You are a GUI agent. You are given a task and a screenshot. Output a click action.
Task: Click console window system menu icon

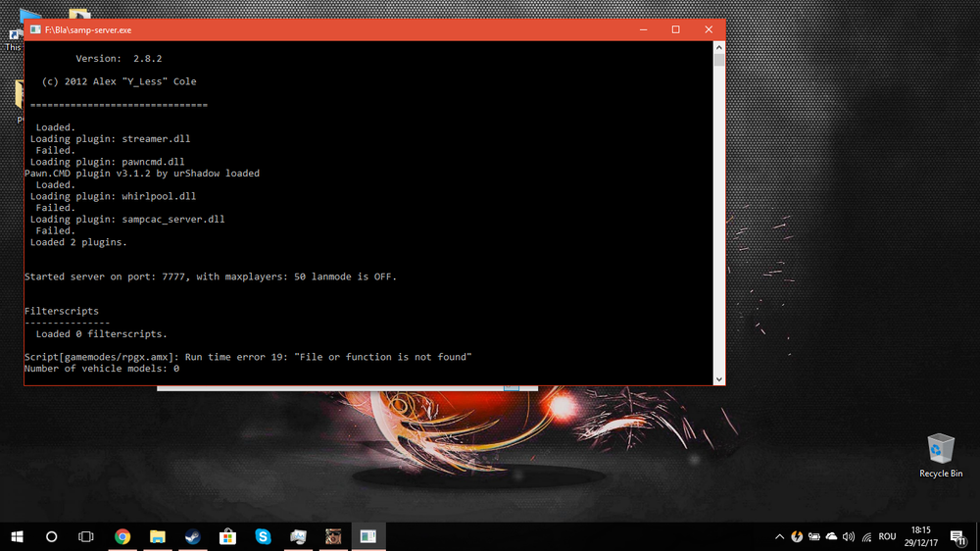(x=35, y=30)
